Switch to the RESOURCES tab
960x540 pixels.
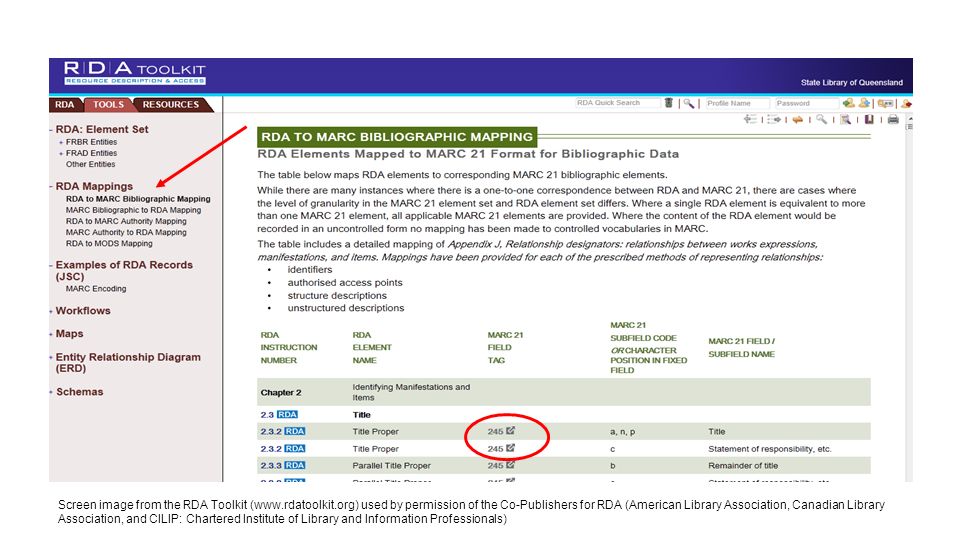171,105
